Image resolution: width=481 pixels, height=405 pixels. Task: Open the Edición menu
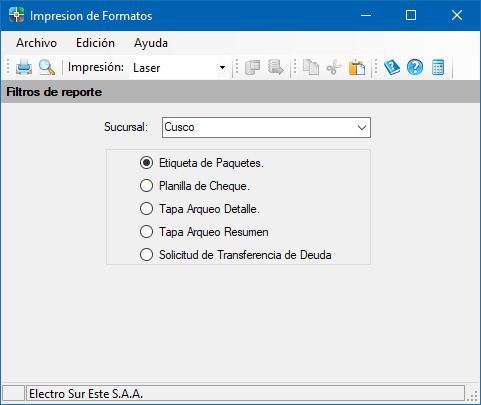[95, 43]
